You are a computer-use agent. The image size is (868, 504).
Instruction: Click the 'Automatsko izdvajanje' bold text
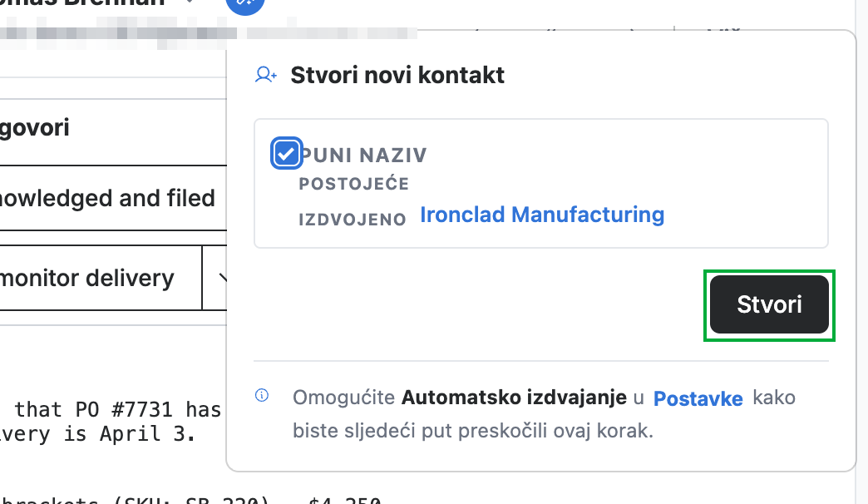coord(514,398)
